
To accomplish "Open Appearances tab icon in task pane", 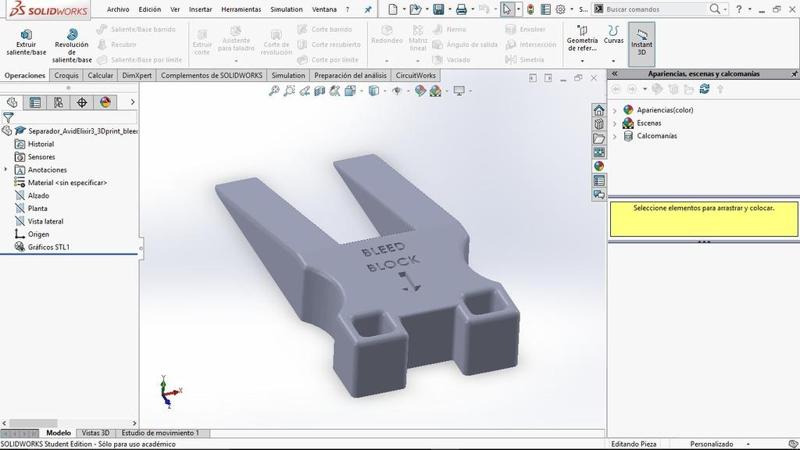I will 598,166.
